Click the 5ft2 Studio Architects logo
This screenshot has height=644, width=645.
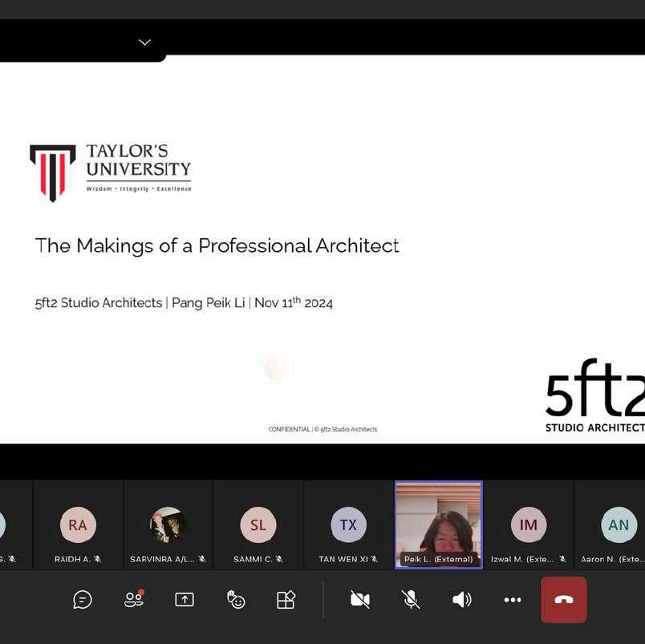(595, 395)
